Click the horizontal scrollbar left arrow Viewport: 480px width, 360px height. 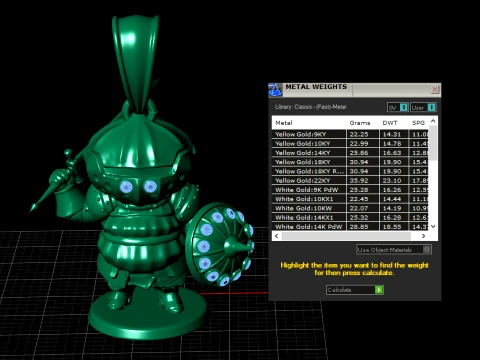click(276, 236)
